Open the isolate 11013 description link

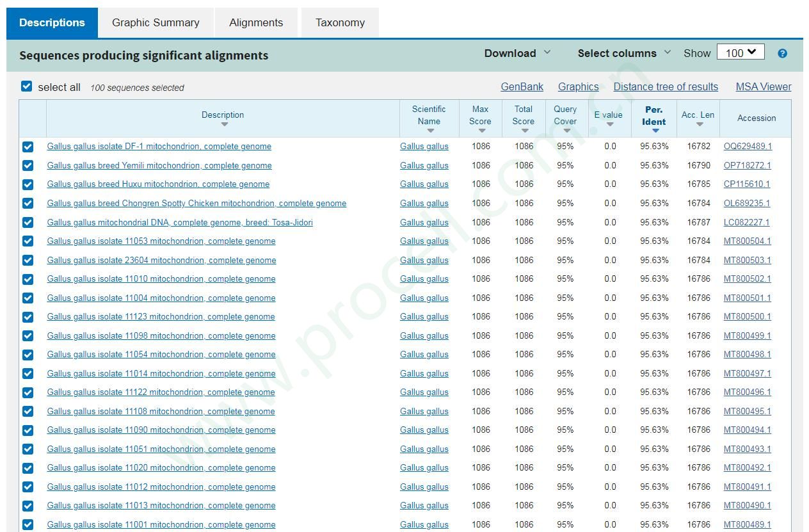click(161, 506)
